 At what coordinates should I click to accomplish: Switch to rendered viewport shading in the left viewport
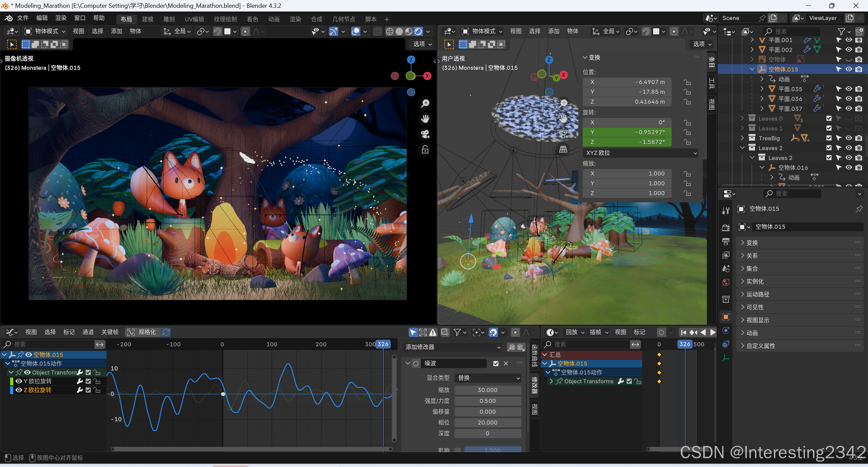coord(418,32)
